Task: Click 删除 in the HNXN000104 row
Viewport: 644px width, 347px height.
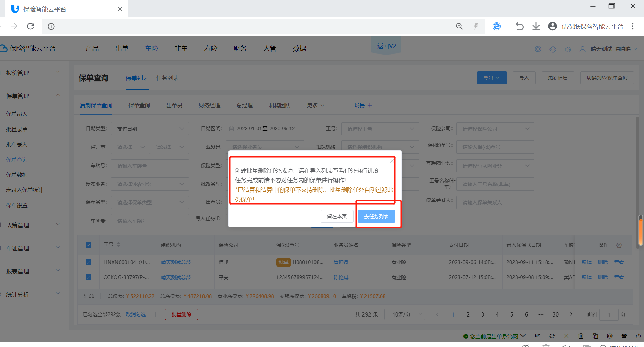Action: coord(603,262)
